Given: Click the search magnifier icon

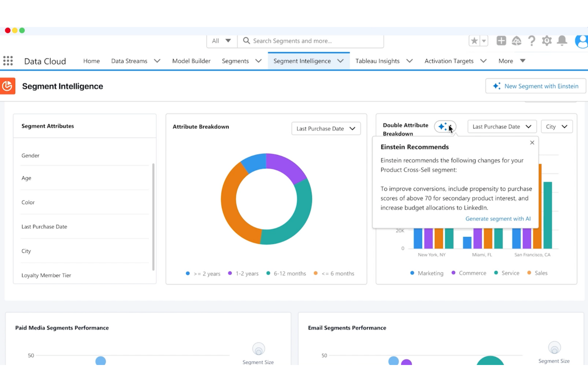Looking at the screenshot, I should coord(246,41).
